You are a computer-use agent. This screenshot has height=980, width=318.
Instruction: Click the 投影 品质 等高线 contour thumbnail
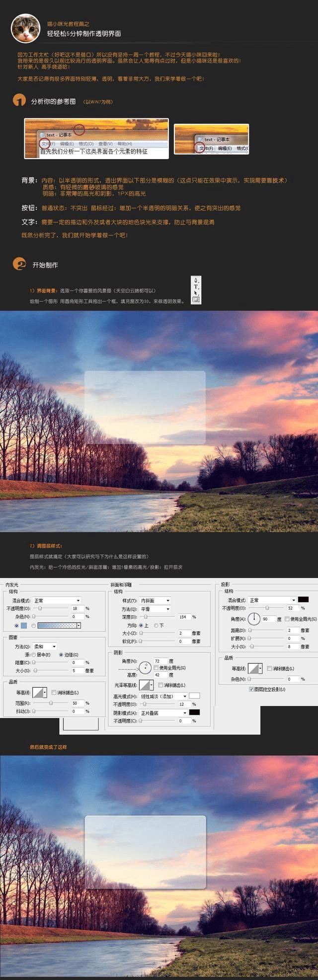coord(253,668)
